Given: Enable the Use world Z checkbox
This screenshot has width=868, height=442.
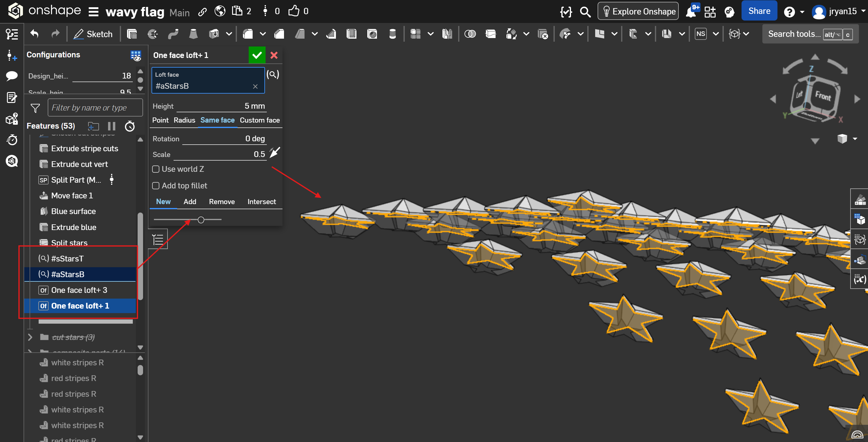Looking at the screenshot, I should coord(156,169).
